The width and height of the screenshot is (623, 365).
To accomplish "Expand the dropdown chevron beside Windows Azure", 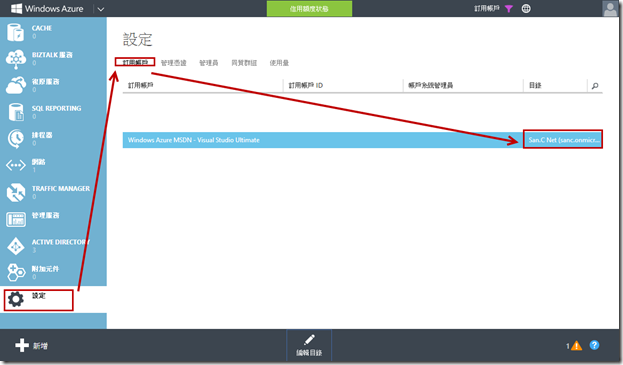I will 101,9.
